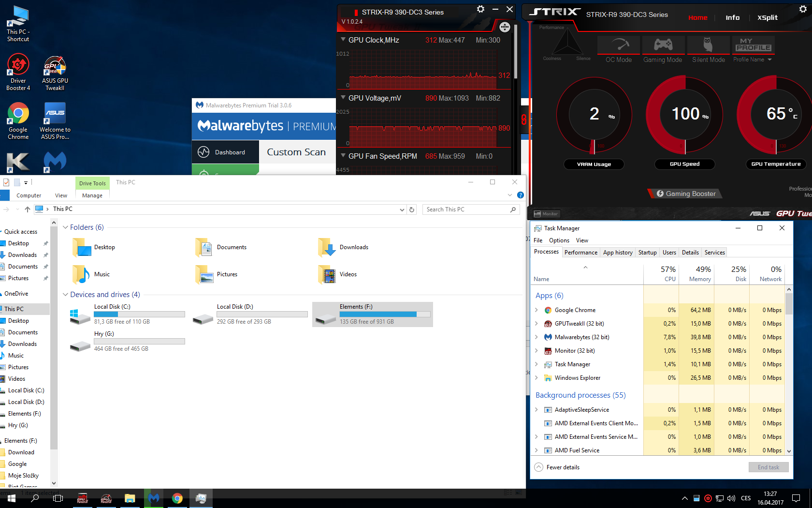Open the Manage Drive Tools tab
This screenshot has width=812, height=508.
[92, 195]
